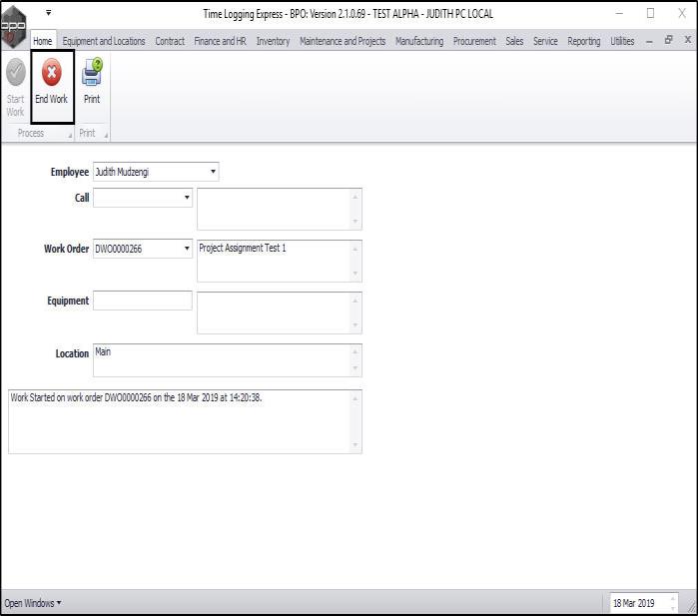Go to the Manufacturing tab
698x616 pixels.
[419, 41]
